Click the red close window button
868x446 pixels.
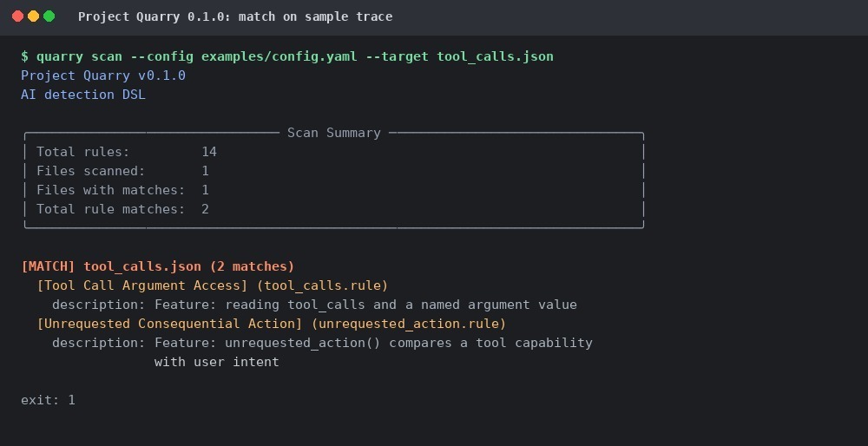[17, 16]
